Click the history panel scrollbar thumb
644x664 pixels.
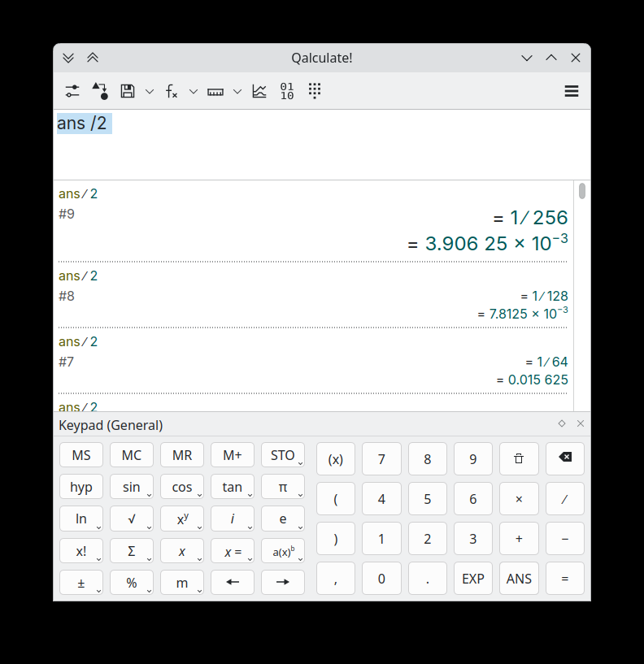click(x=582, y=191)
